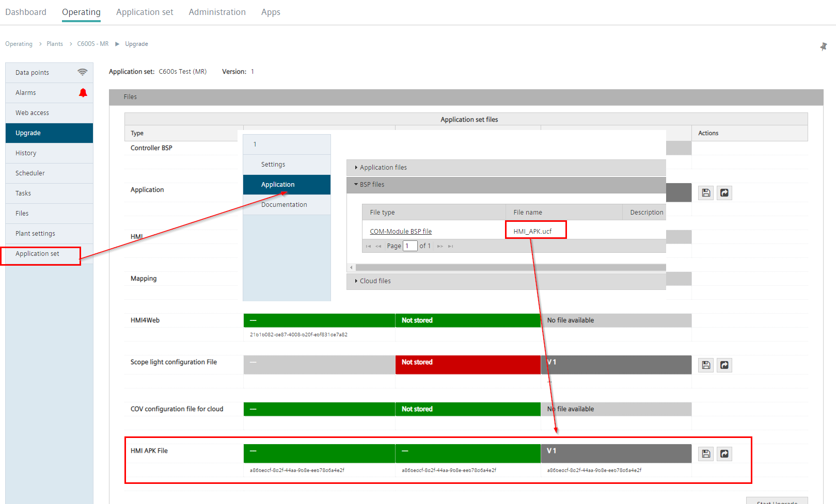The width and height of the screenshot is (836, 504).
Task: Click the save icon in the Application row
Action: coord(706,193)
